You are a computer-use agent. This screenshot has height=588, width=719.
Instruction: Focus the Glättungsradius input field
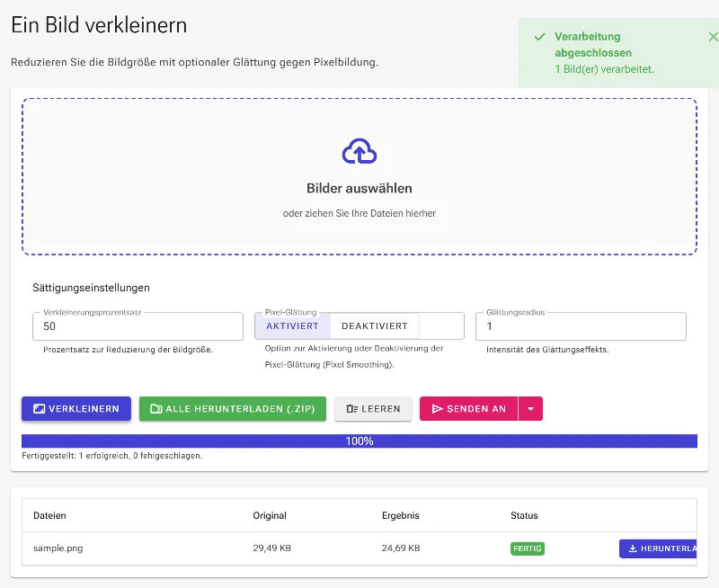pos(581,326)
